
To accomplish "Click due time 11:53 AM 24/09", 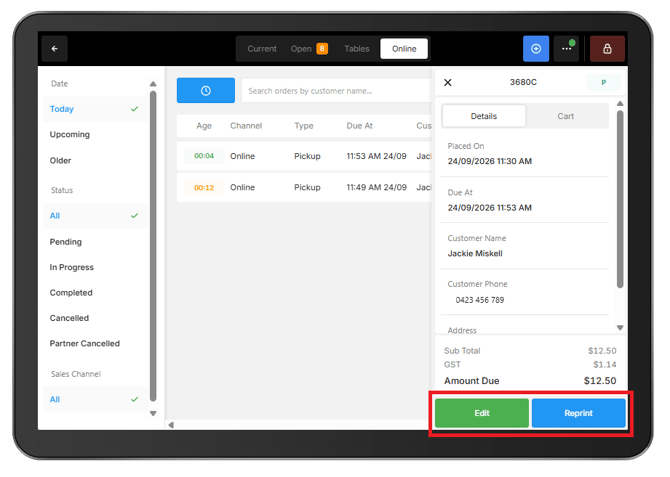I will point(376,156).
